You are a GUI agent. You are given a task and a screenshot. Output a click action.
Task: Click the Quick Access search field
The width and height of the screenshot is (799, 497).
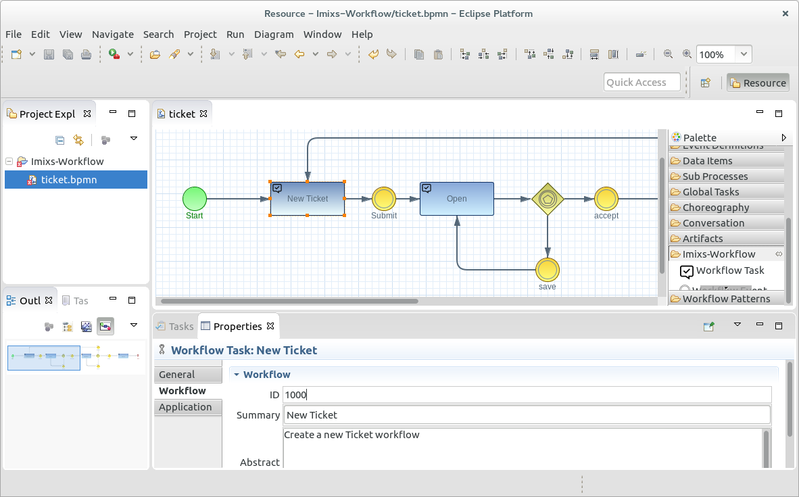tap(642, 82)
